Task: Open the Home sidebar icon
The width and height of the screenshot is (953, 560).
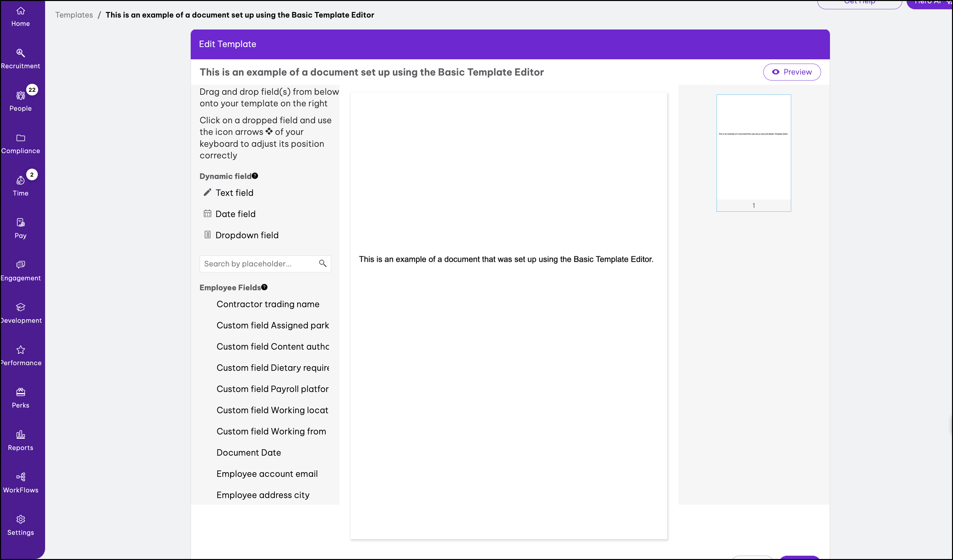Action: [21, 11]
